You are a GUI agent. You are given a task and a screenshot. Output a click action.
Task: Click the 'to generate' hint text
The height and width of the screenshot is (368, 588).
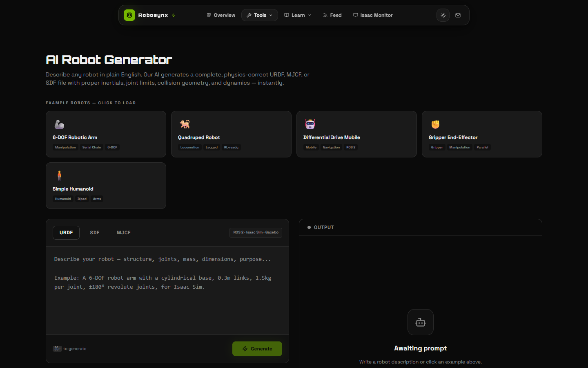click(75, 349)
